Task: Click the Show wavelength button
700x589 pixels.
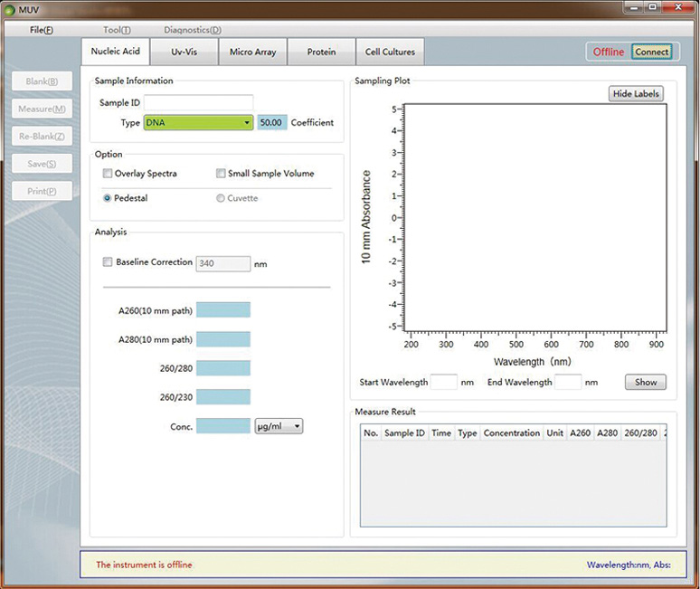Action: (645, 382)
